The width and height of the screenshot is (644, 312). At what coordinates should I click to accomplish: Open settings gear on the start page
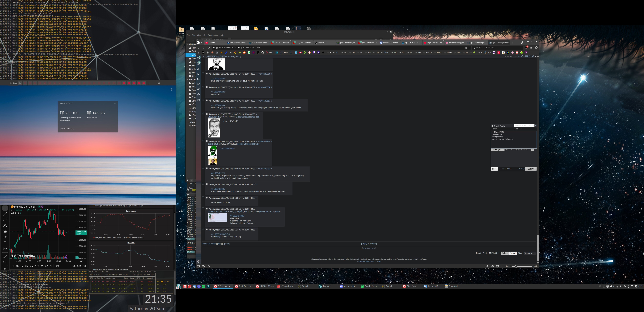click(x=171, y=89)
